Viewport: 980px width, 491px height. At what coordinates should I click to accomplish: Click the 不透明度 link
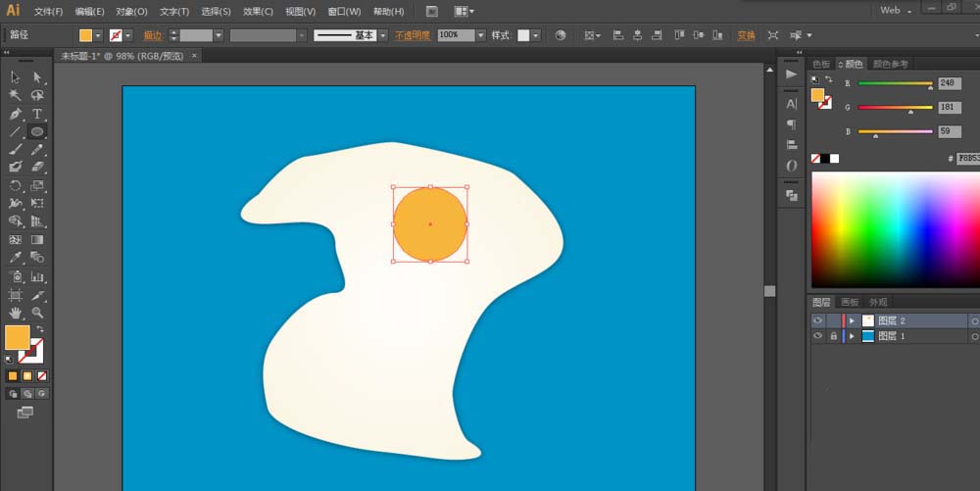coord(413,35)
